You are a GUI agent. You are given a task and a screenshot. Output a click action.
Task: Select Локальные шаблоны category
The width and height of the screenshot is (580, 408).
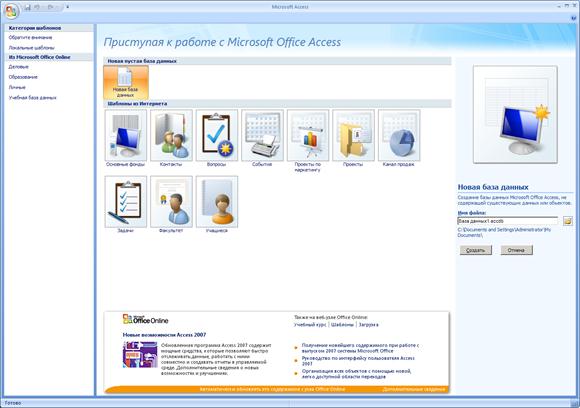tap(31, 48)
